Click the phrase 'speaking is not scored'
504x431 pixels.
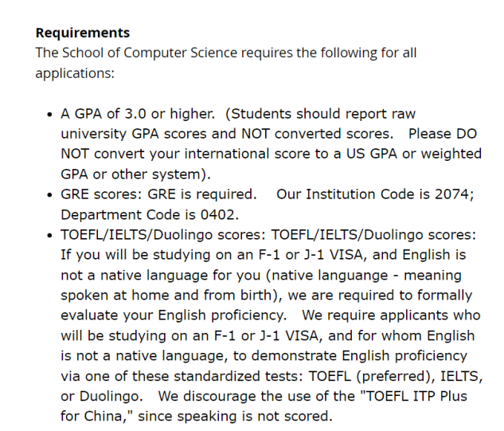[255, 417]
